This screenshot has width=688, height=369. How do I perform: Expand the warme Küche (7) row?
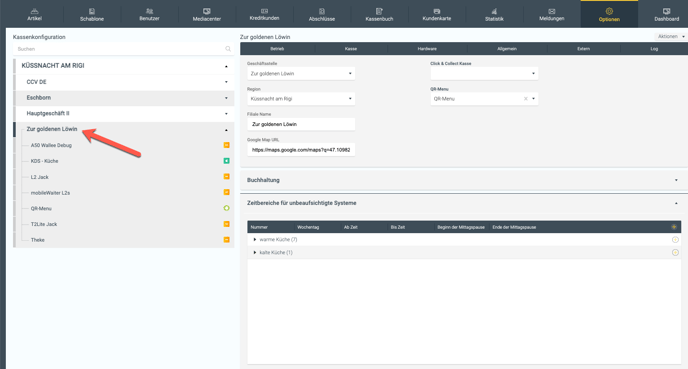click(254, 240)
